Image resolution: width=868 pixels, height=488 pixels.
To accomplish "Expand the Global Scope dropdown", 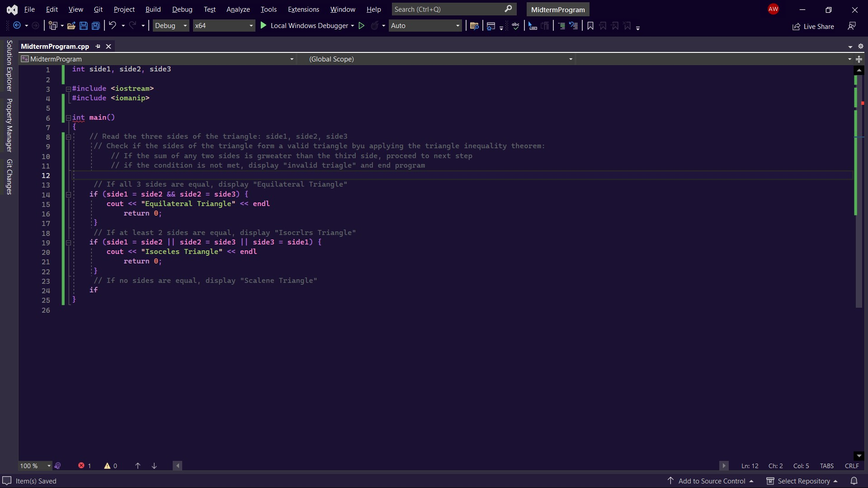I will coord(571,59).
